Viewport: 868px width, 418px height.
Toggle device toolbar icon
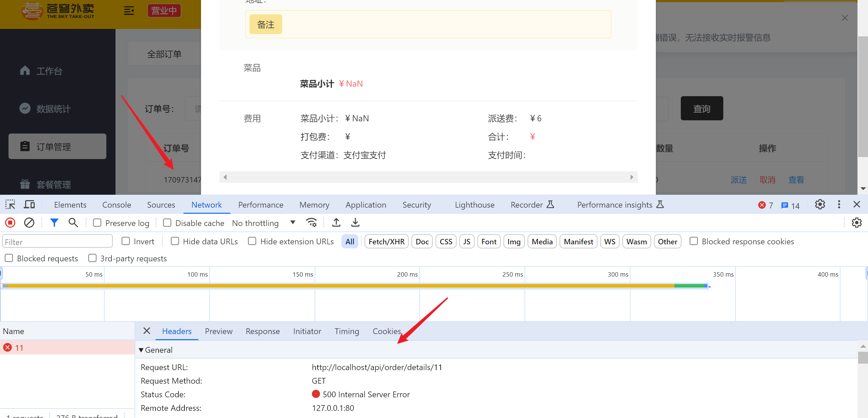(30, 205)
